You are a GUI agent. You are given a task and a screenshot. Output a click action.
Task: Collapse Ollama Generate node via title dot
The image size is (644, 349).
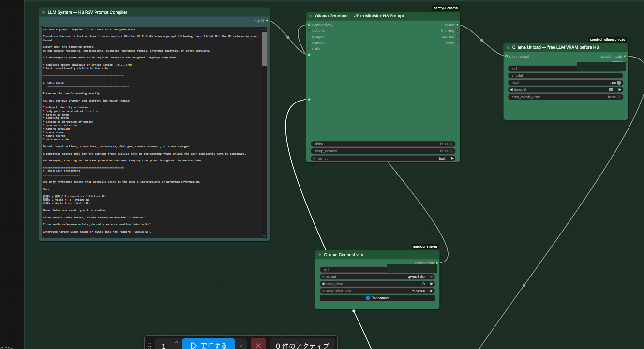pos(311,16)
